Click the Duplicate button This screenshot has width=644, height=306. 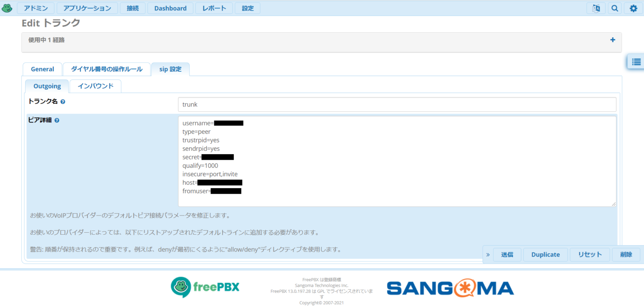(545, 254)
